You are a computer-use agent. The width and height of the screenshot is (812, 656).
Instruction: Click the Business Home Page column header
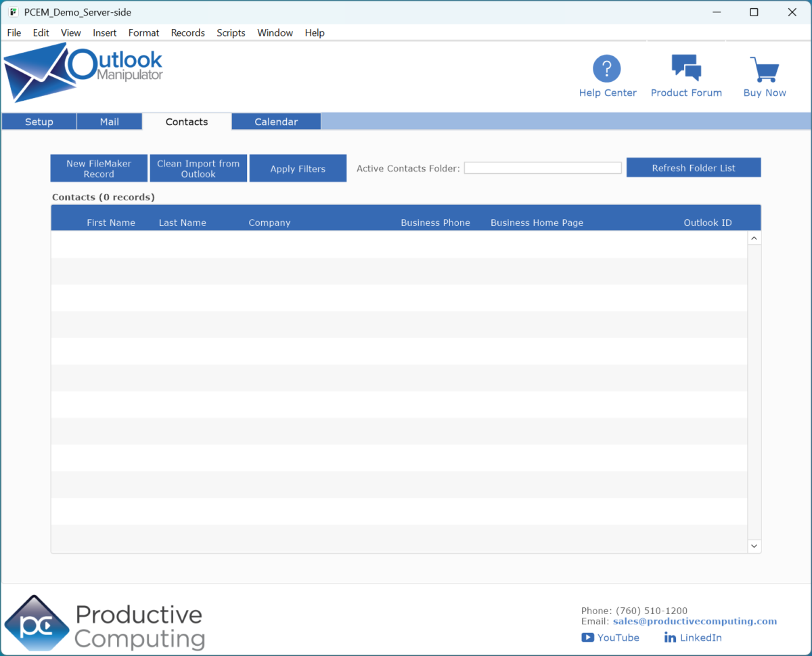tap(537, 222)
